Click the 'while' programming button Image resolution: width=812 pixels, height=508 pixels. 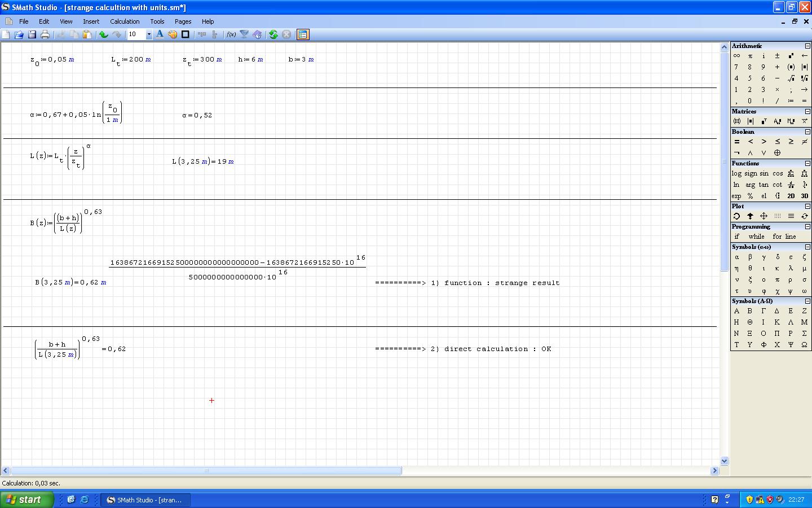[x=756, y=237]
